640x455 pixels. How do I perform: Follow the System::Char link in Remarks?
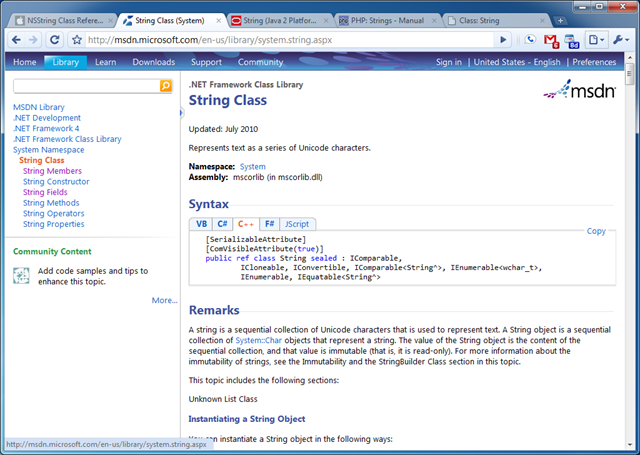point(258,340)
